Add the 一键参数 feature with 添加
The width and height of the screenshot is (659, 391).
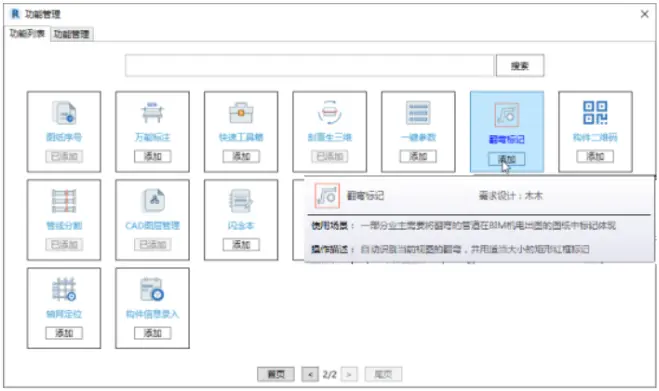418,156
